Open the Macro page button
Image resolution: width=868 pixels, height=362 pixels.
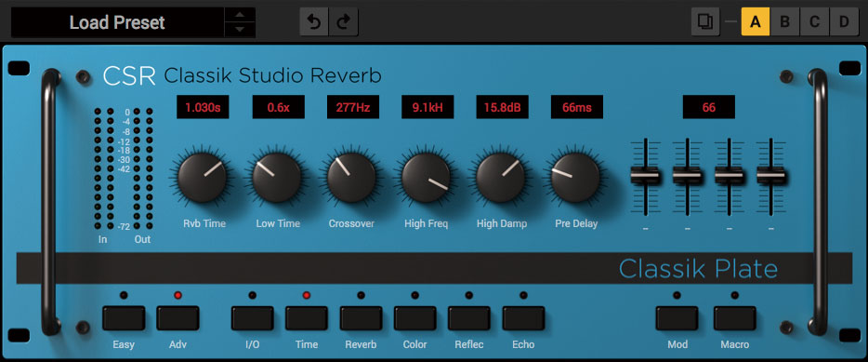[x=734, y=318]
